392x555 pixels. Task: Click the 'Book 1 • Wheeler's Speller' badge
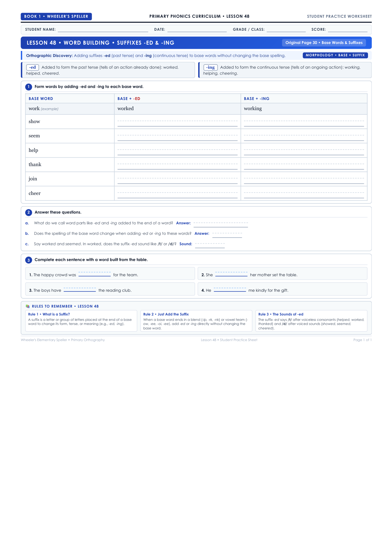point(56,16)
